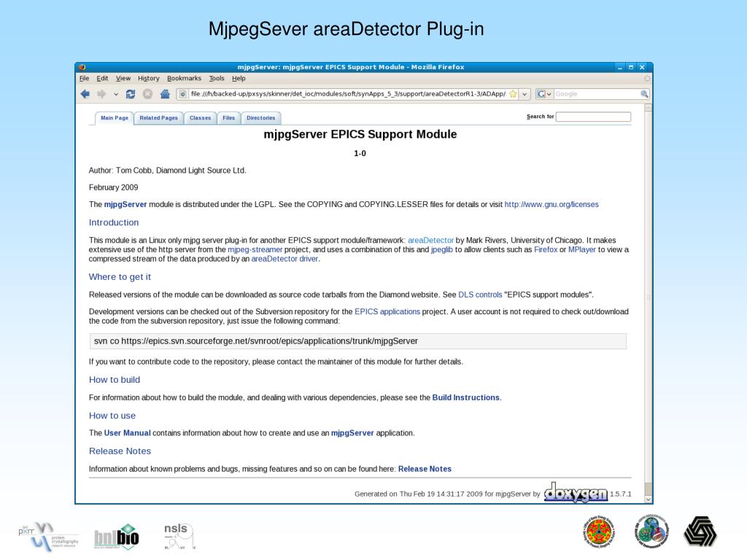This screenshot has width=747, height=560.
Task: Open the File menu
Action: point(85,79)
